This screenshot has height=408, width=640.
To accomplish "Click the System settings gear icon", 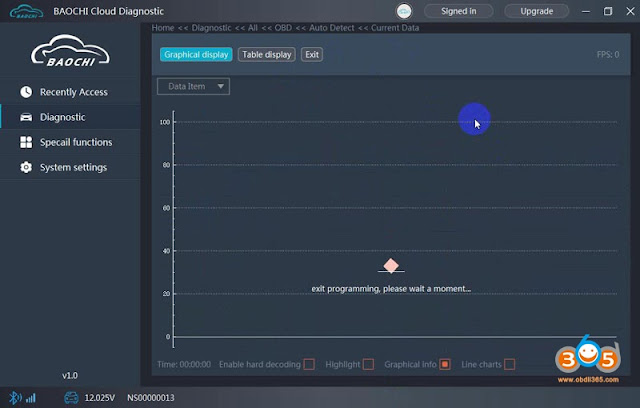I will pos(26,167).
